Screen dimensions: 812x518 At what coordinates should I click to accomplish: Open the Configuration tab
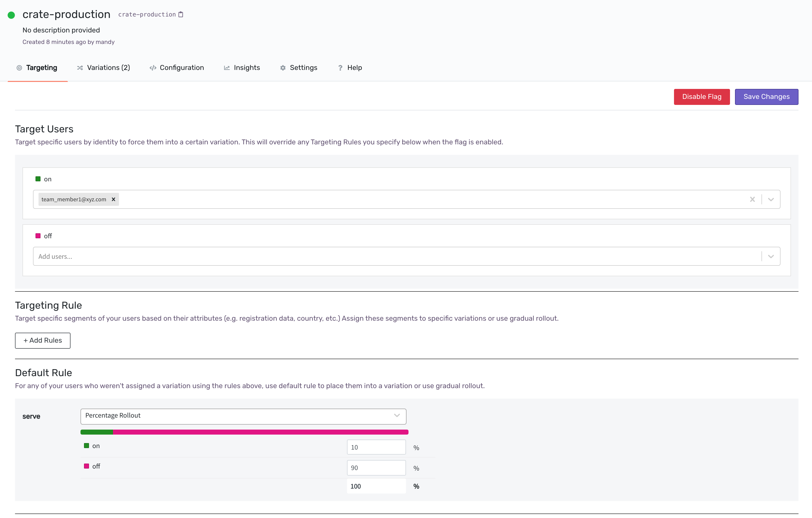coord(177,68)
